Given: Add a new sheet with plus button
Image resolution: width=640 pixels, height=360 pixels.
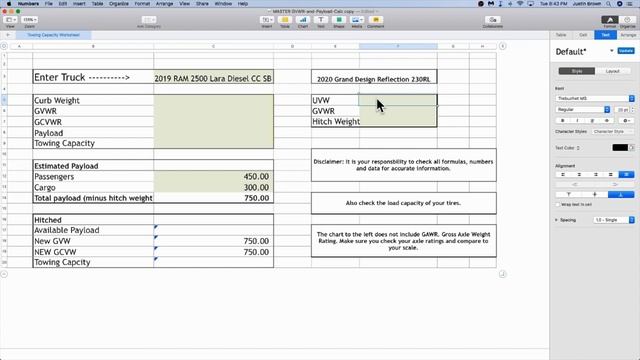Looking at the screenshot, I should 8,35.
